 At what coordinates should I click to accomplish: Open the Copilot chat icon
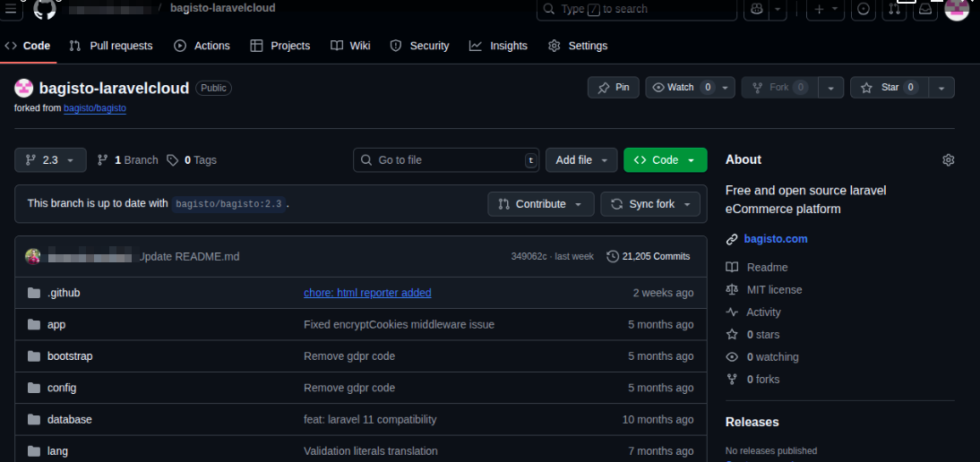(x=756, y=9)
